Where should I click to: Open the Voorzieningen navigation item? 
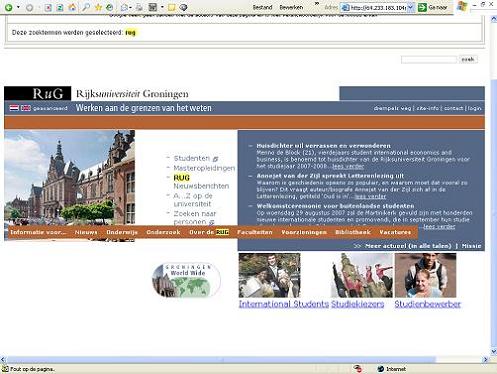(304, 232)
